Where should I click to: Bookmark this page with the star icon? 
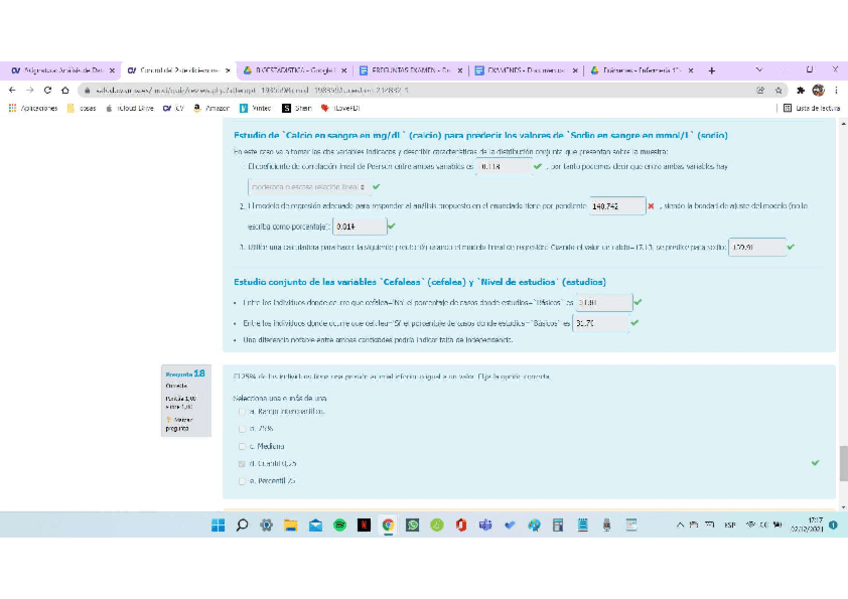pos(778,90)
